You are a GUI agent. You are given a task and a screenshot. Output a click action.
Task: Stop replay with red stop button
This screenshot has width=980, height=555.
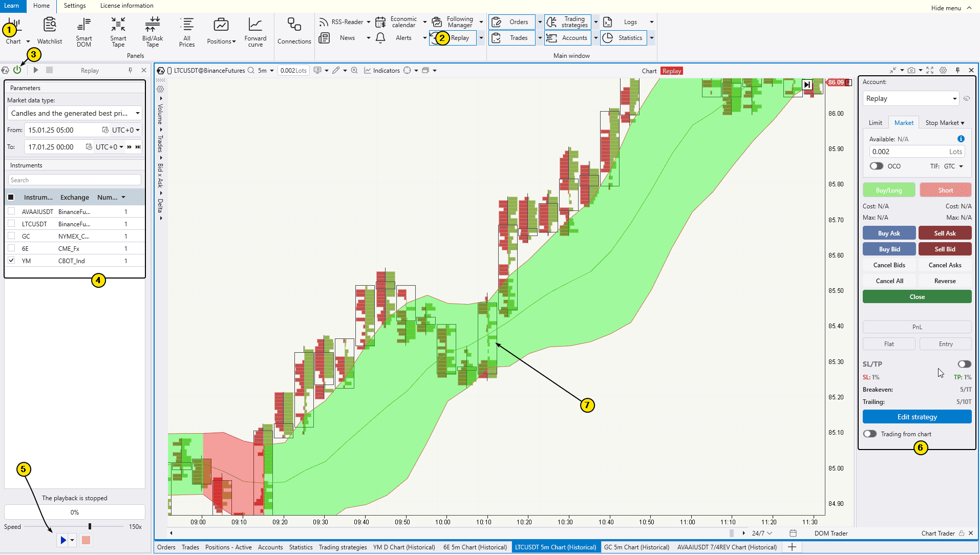click(86, 540)
